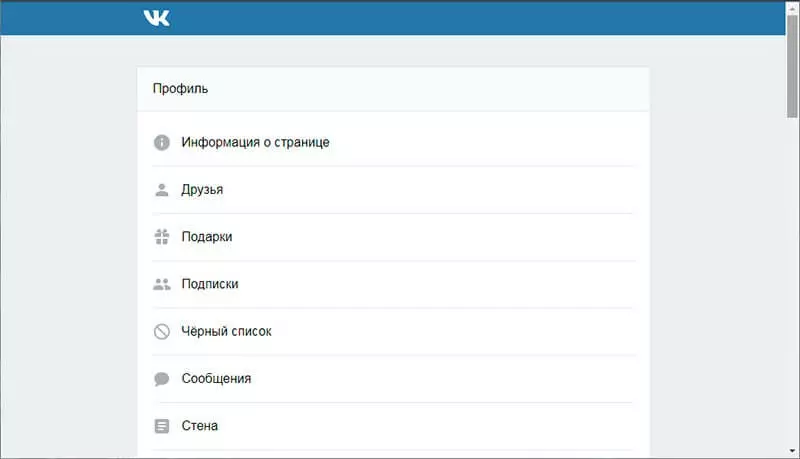
Task: Click the single person Друзья icon
Action: [162, 190]
